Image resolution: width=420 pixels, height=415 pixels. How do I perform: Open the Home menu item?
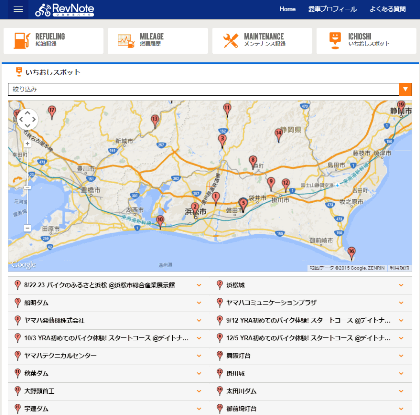pyautogui.click(x=287, y=9)
